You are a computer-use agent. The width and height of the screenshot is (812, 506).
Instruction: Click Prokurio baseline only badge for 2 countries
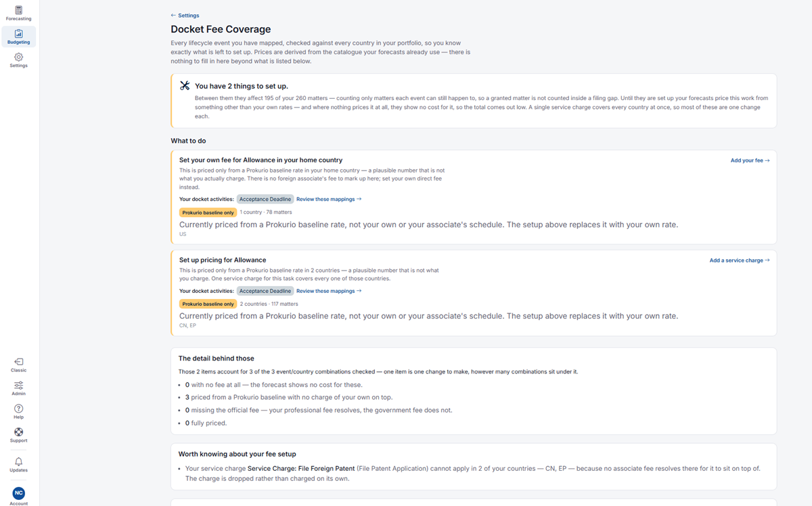[208, 304]
